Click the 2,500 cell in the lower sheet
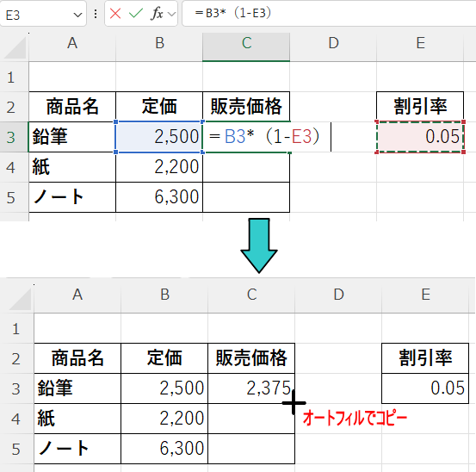The image size is (476, 472). pyautogui.click(x=164, y=388)
